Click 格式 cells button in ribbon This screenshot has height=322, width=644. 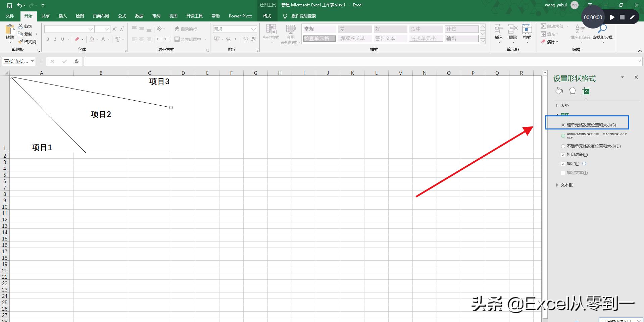click(527, 33)
